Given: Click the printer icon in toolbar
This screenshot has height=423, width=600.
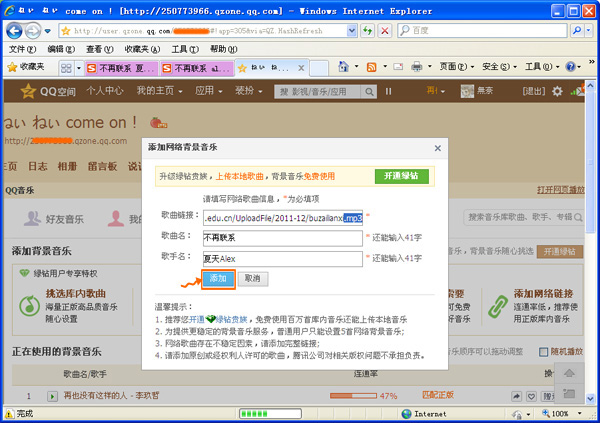Looking at the screenshot, I should coord(416,67).
